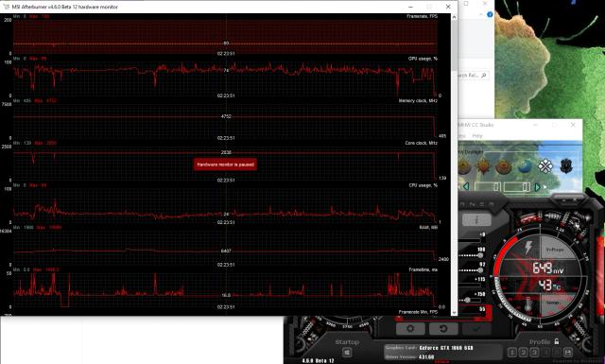The width and height of the screenshot is (605, 364).
Task: Select profile slot 2
Action: coord(523,352)
